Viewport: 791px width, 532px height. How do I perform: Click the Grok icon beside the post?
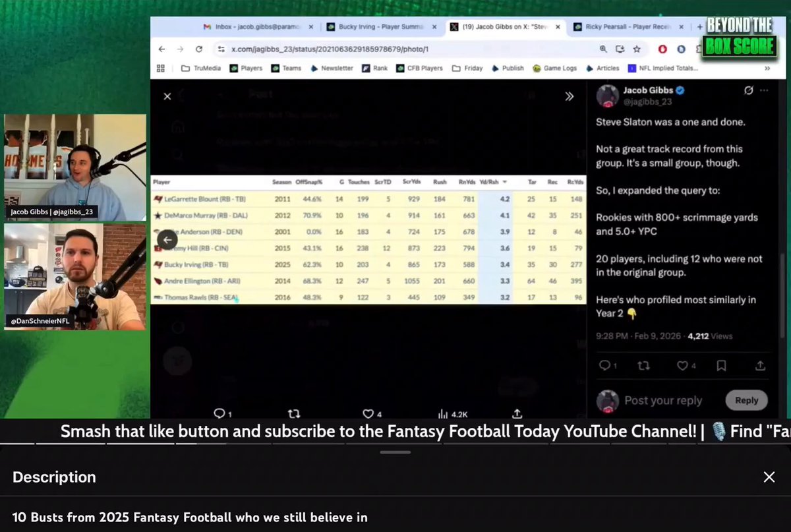click(748, 90)
